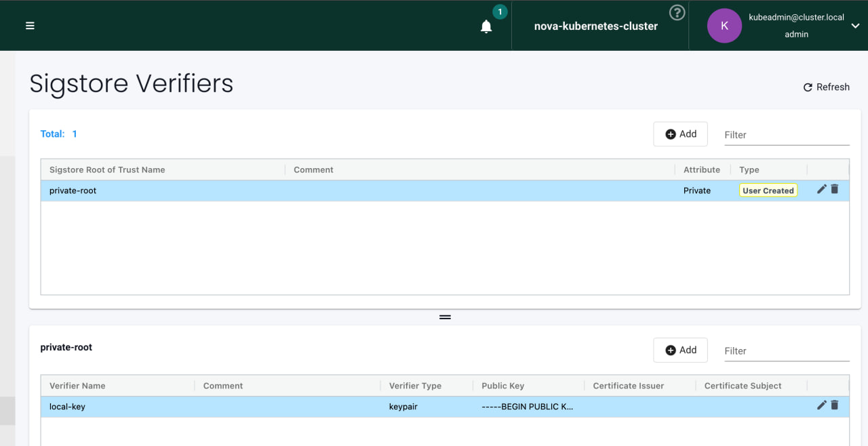The width and height of the screenshot is (868, 446).
Task: Sort by Verifier Type column header
Action: (x=415, y=386)
